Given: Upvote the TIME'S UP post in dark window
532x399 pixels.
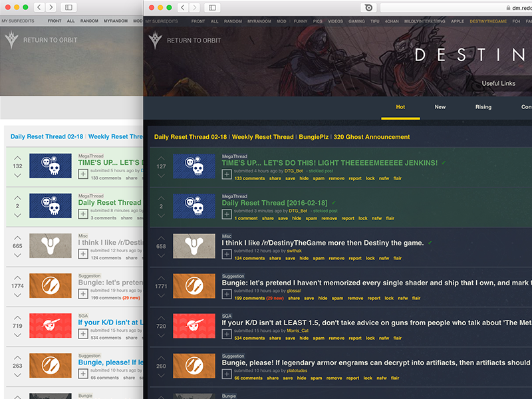Looking at the screenshot, I should 161,158.
